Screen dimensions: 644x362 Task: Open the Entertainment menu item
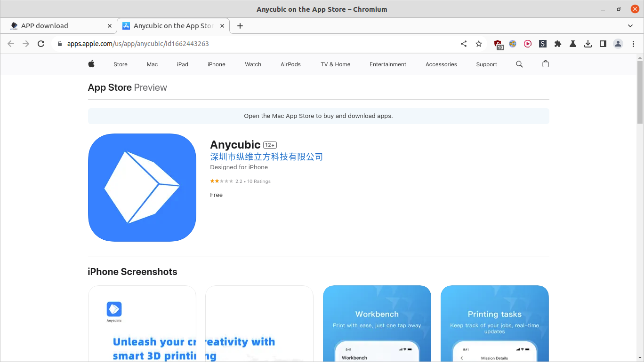tap(388, 64)
